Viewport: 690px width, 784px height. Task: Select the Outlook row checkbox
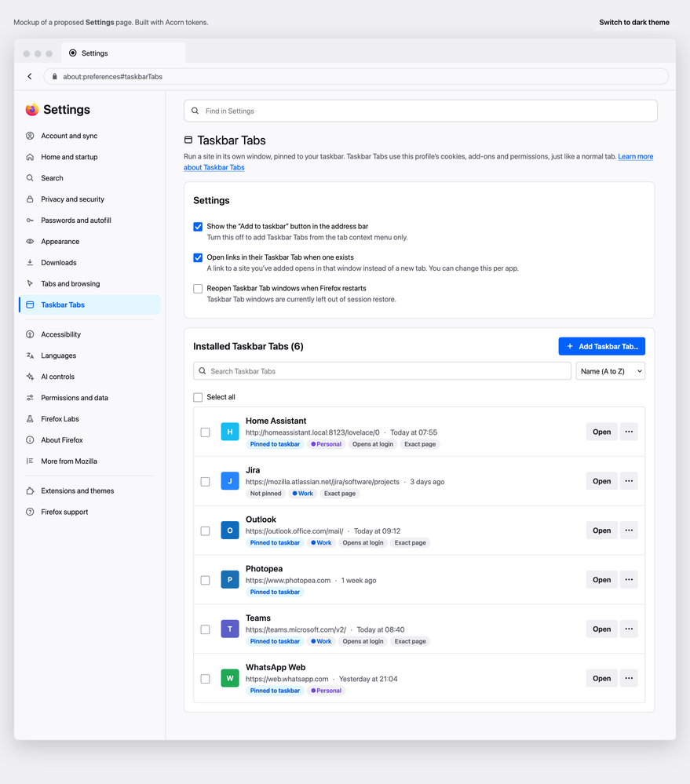click(205, 531)
